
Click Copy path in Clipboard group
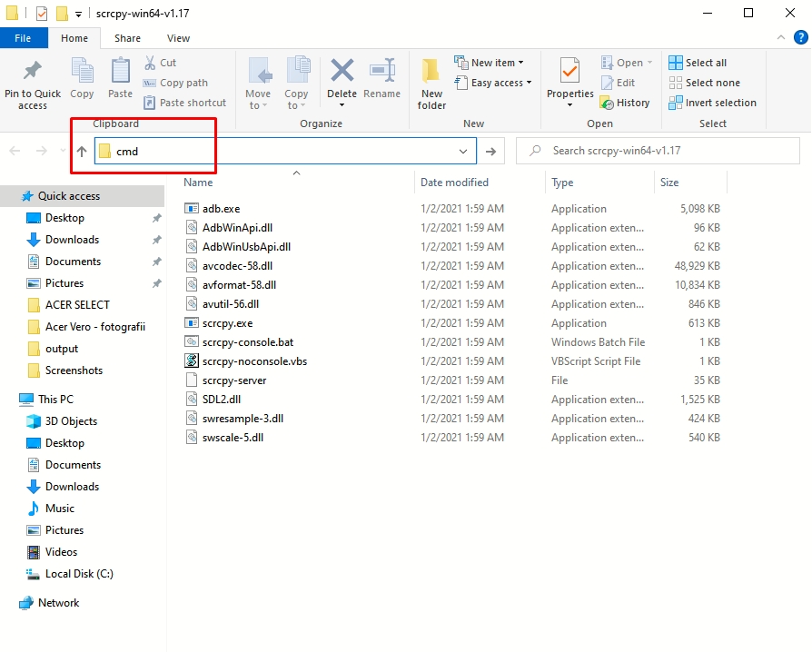(176, 83)
